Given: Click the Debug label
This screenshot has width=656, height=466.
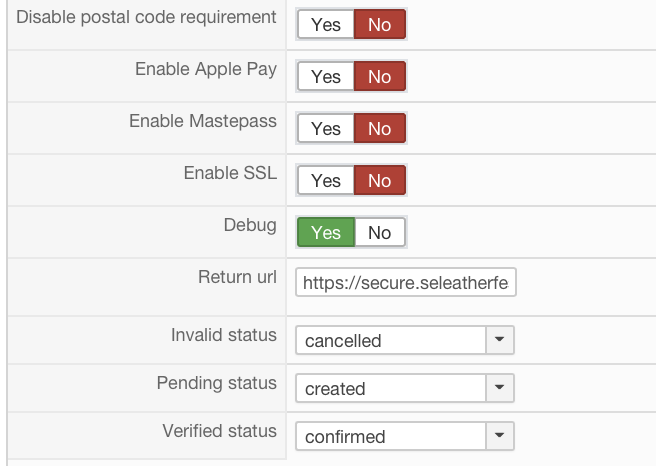Looking at the screenshot, I should point(250,225).
